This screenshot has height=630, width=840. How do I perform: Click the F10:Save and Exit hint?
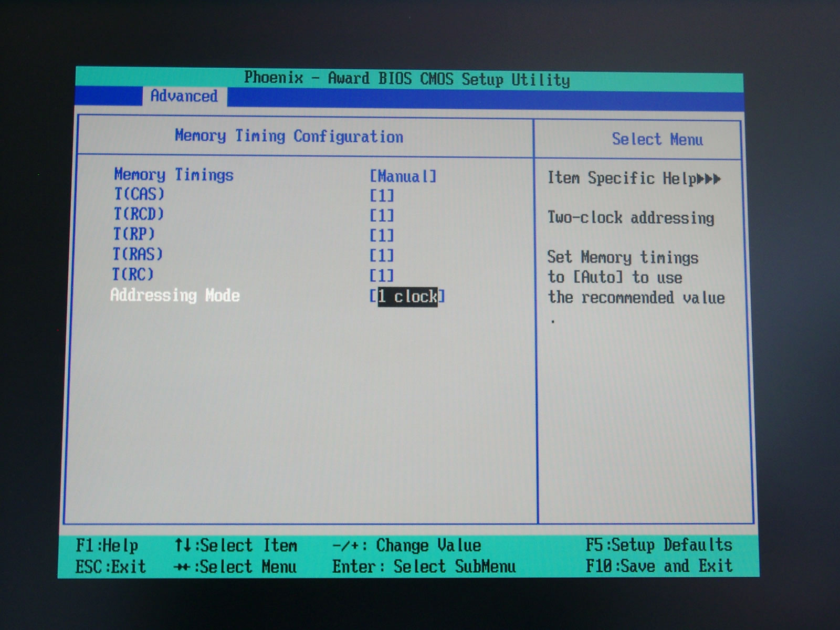[659, 566]
